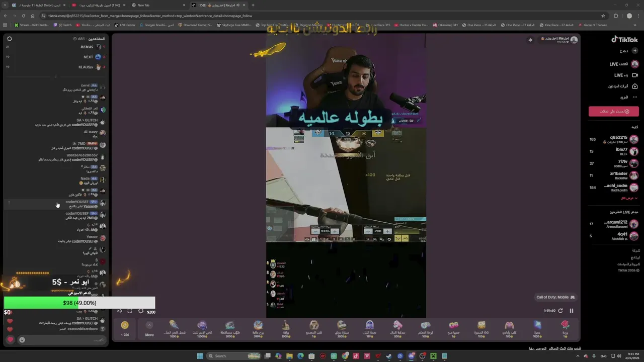The width and height of the screenshot is (644, 362).
Task: Send the spirit gift priced 3999
Action: coord(258,328)
